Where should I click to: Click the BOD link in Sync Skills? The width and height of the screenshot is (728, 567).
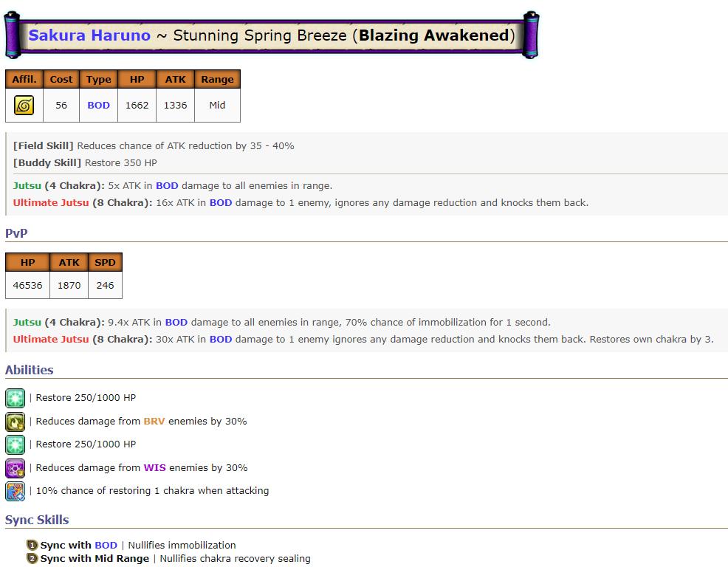click(106, 545)
